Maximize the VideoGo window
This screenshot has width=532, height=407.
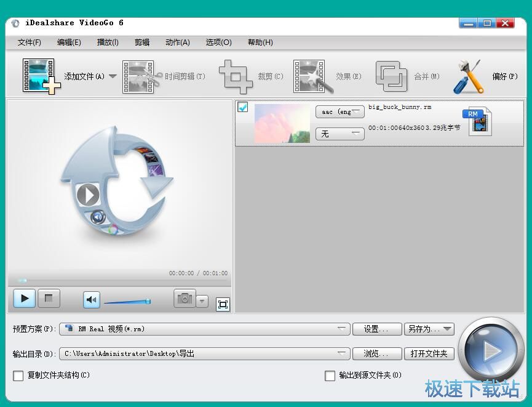(x=487, y=23)
